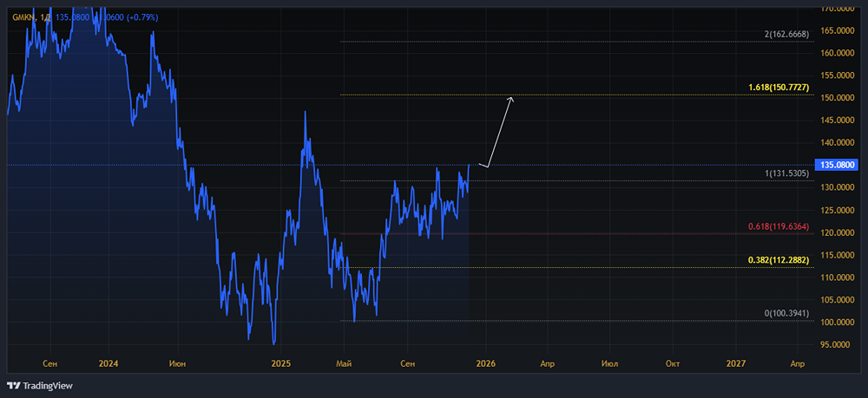Click the 145.0000 price axis label
Image resolution: width=868 pixels, height=398 pixels.
pyautogui.click(x=838, y=121)
